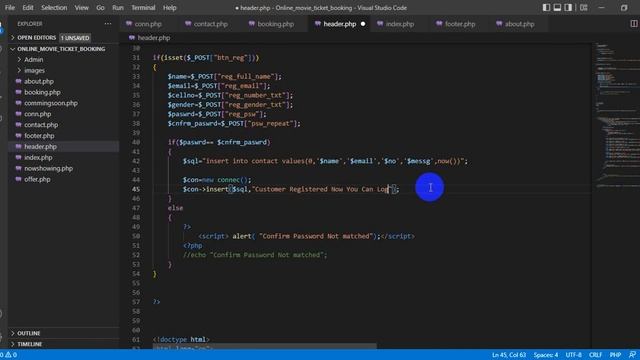Switch to contact.php editor tab

pos(210,24)
